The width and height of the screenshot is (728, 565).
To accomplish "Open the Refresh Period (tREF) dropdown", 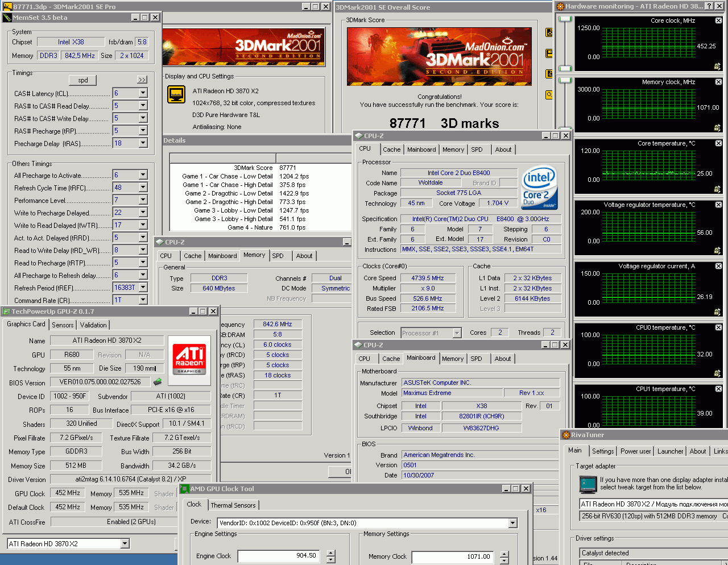I will tap(143, 288).
